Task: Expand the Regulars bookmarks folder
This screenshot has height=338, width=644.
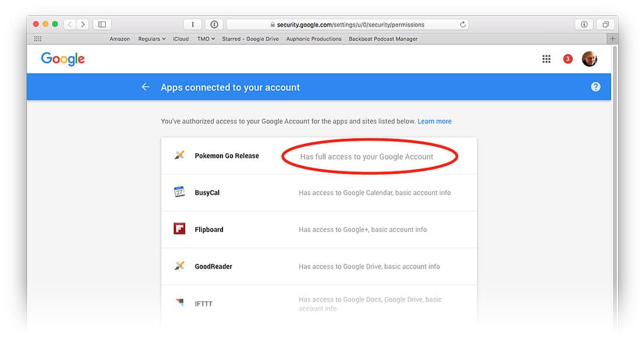Action: tap(152, 38)
